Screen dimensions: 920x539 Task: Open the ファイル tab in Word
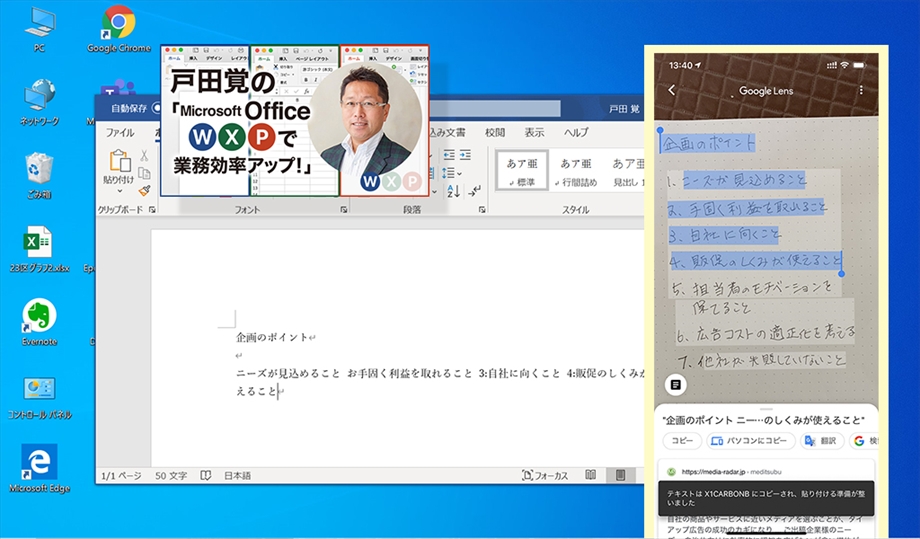120,133
